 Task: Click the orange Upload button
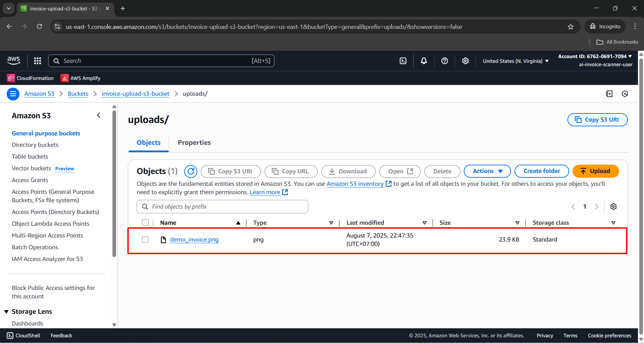click(595, 171)
